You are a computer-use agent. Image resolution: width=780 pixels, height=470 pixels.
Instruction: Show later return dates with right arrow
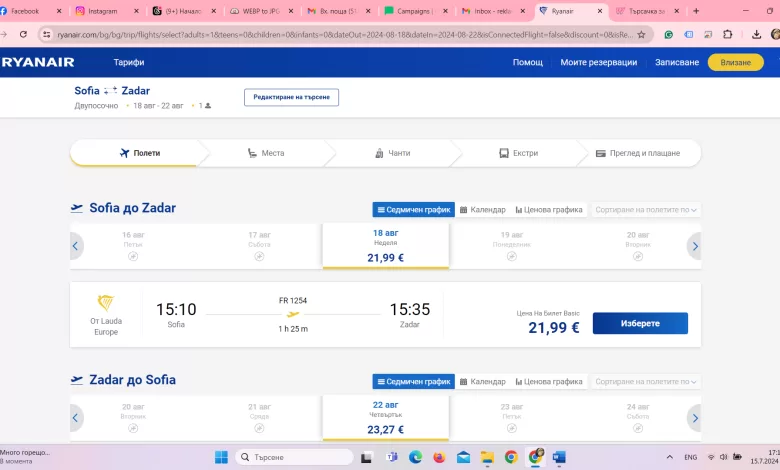click(694, 418)
